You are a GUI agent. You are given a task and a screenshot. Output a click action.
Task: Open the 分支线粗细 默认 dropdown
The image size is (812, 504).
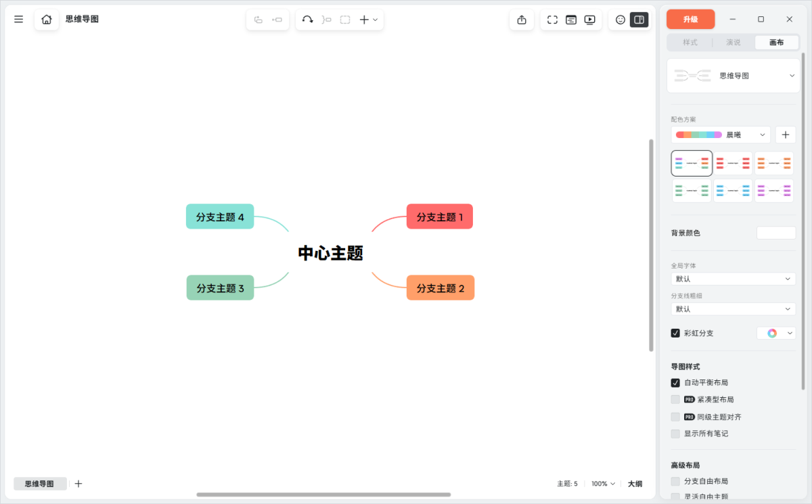tap(734, 308)
